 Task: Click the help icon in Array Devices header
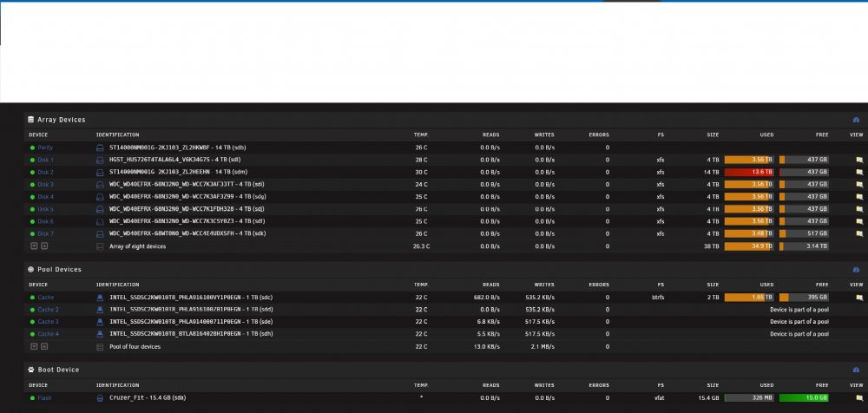[x=857, y=120]
